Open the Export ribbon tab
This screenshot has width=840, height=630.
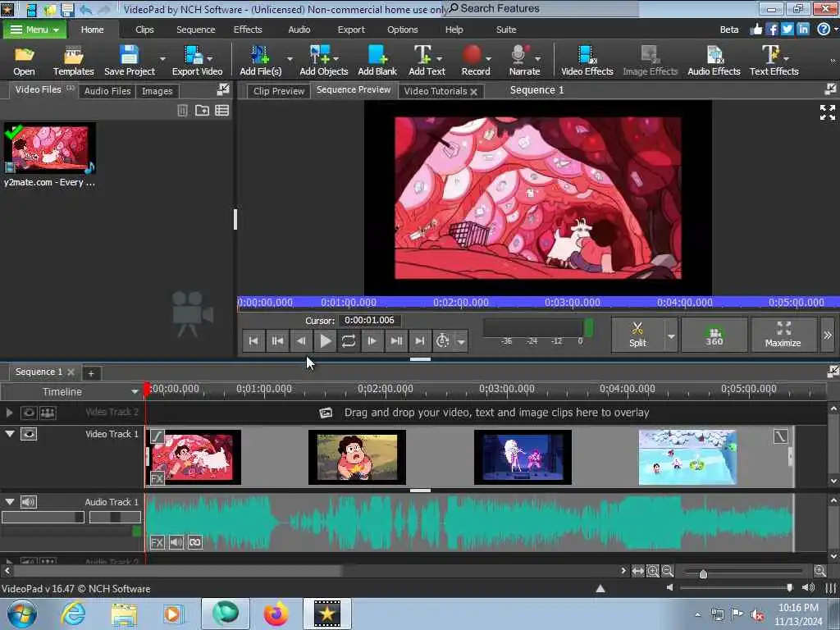pos(351,30)
